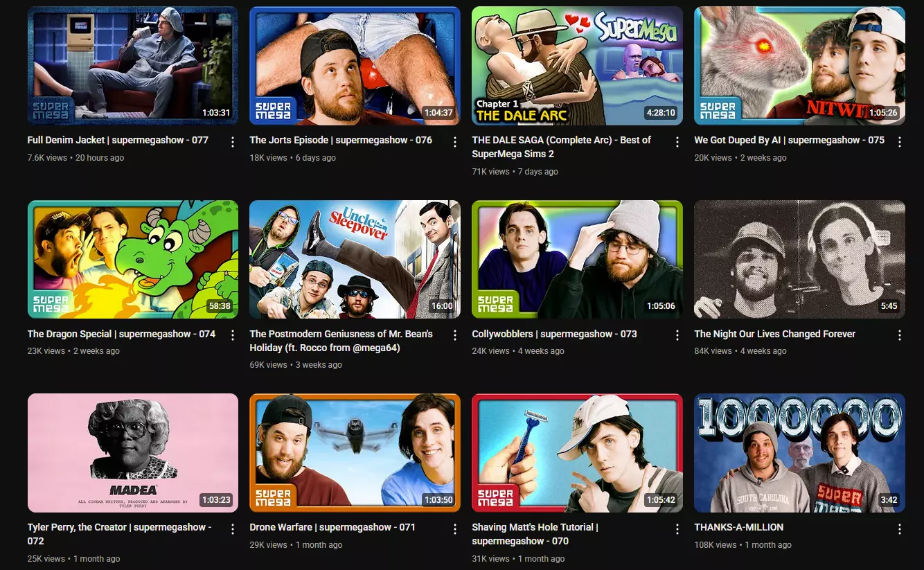Open more actions for Mr. Bean's Holiday video
Screen dimensions: 924x570
click(x=455, y=335)
